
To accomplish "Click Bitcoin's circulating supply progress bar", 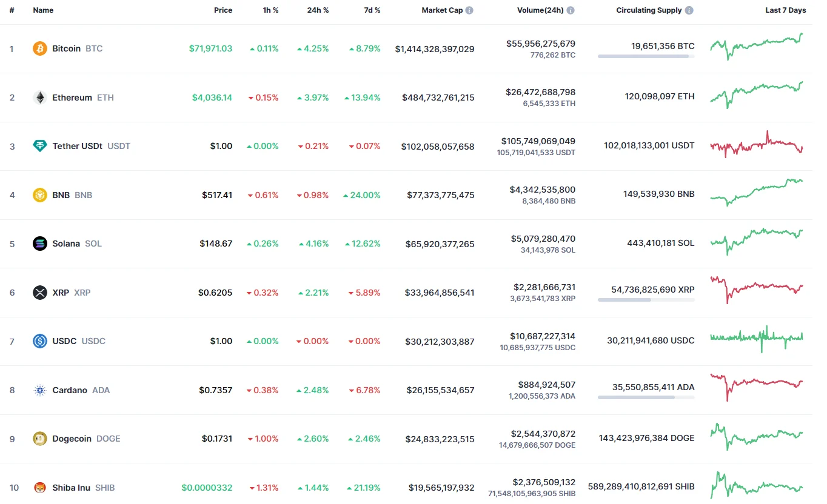I will (x=646, y=56).
